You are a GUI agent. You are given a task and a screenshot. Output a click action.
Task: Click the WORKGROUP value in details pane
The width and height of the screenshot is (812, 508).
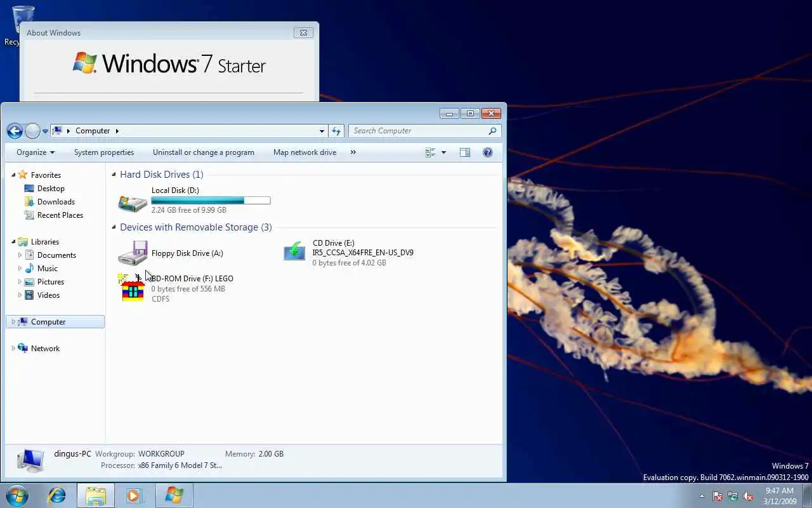tap(161, 454)
